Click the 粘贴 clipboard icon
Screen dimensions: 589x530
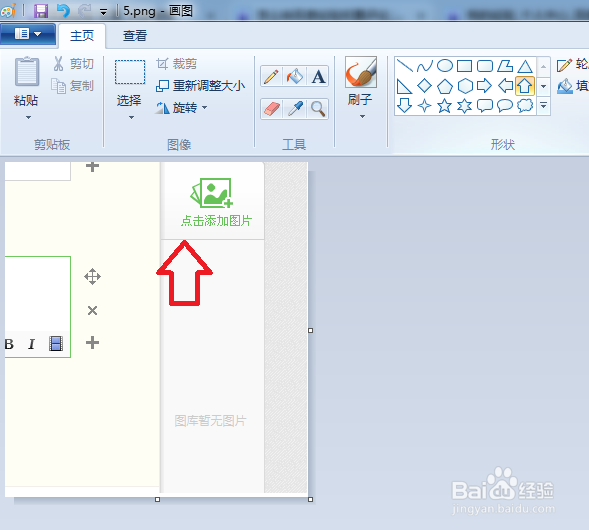pyautogui.click(x=27, y=71)
